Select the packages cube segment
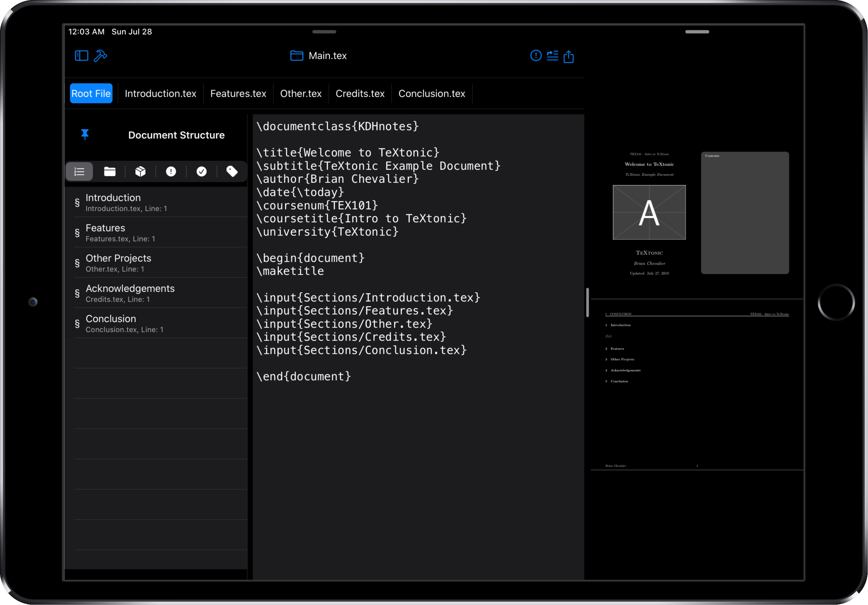 (140, 172)
